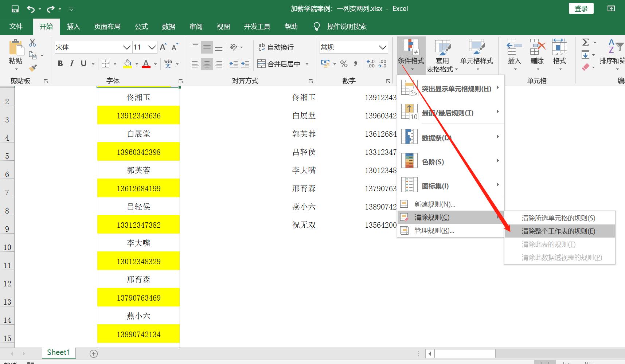This screenshot has width=625, height=364.
Task: Select 清除整个工作表的规则 menu entry
Action: pos(558,231)
